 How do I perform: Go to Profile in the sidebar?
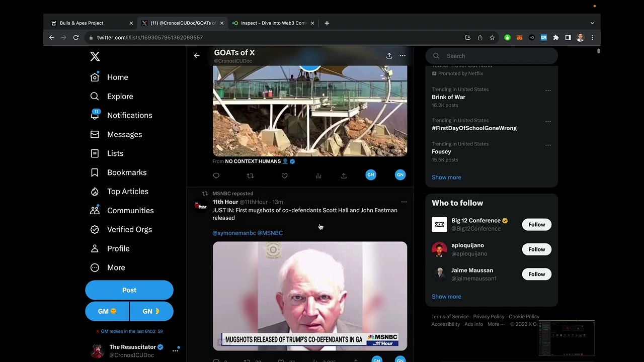110,249
